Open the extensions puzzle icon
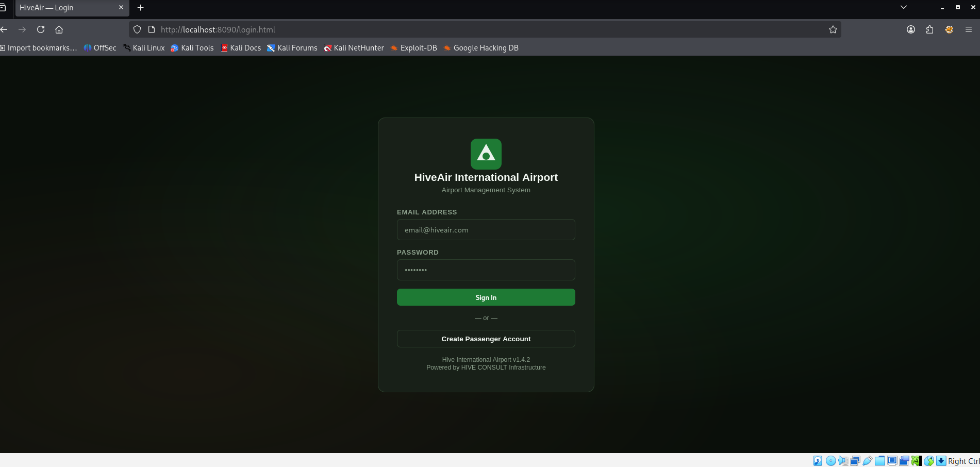The height and width of the screenshot is (467, 980). click(x=929, y=29)
